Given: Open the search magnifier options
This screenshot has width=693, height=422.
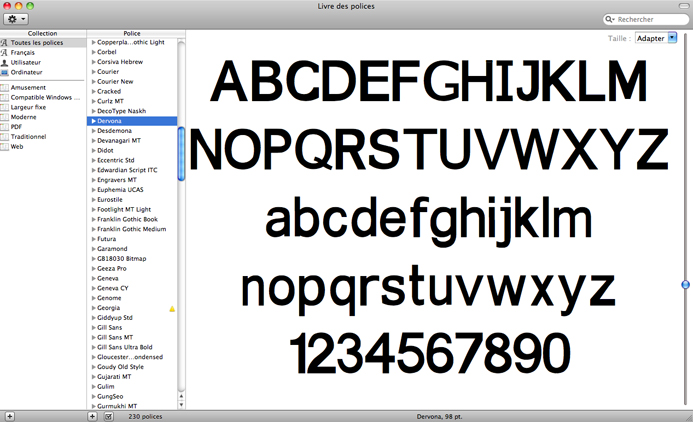Looking at the screenshot, I should click(x=609, y=19).
